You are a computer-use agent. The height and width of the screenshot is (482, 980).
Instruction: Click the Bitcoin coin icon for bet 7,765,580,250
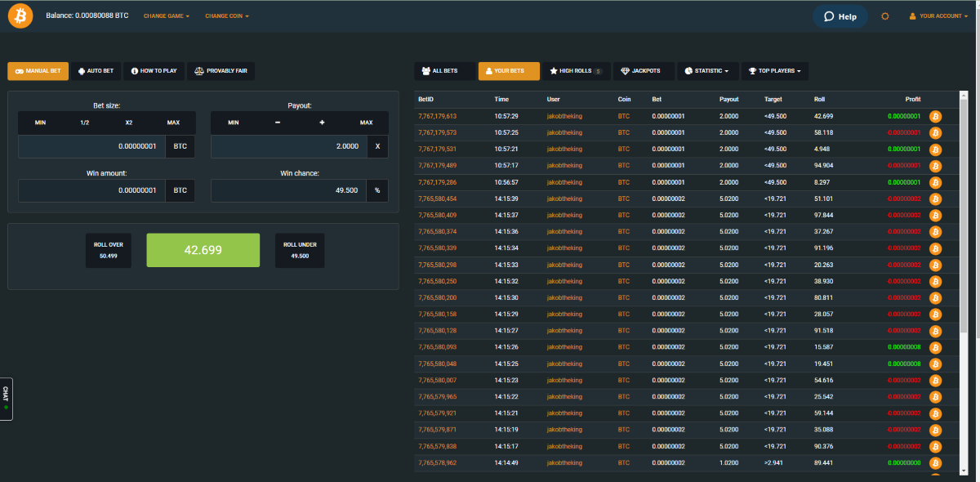pos(936,281)
